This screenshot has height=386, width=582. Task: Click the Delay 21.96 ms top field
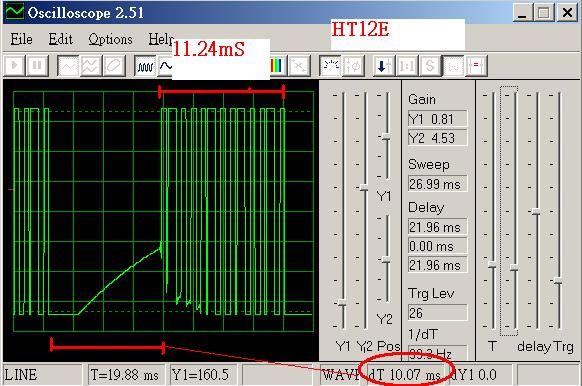[438, 226]
